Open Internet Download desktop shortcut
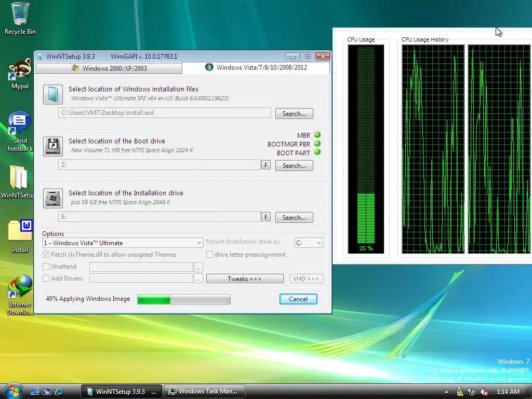This screenshot has width=532, height=399. pos(20,295)
